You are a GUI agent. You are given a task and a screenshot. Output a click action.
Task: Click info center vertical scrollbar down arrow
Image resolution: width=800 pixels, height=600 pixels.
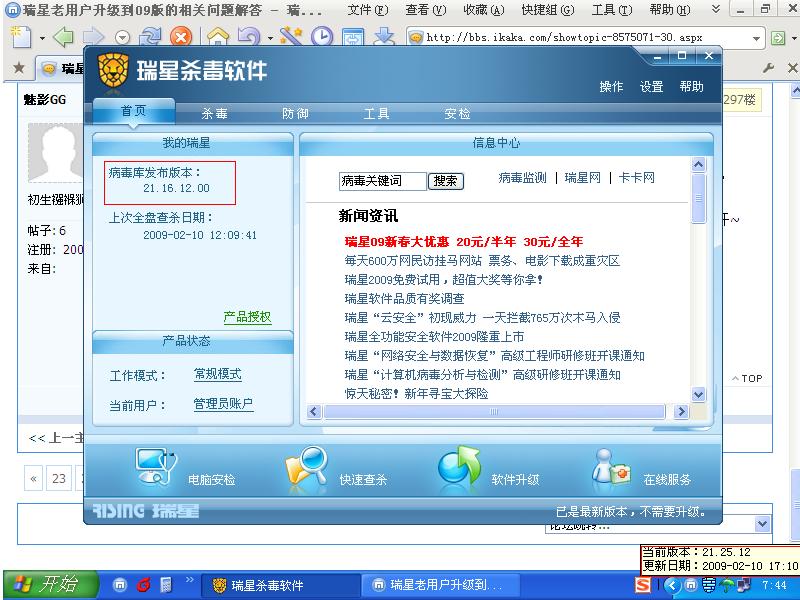[698, 394]
